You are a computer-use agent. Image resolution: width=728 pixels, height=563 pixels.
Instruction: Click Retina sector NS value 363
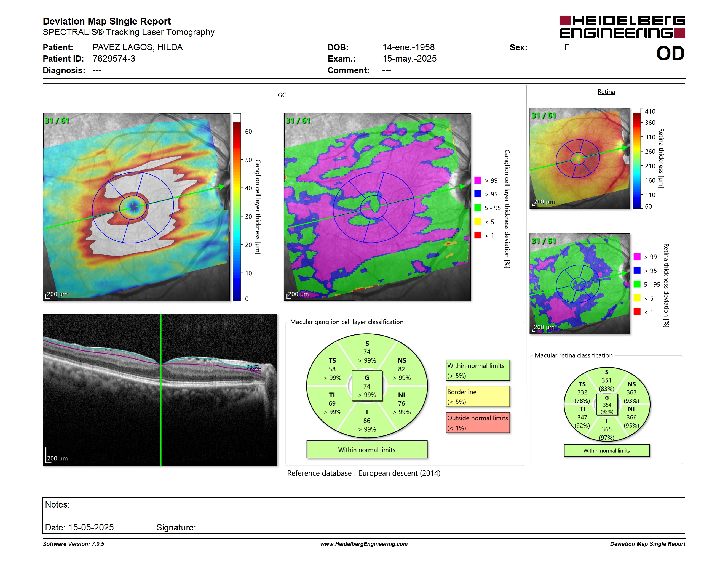click(631, 392)
